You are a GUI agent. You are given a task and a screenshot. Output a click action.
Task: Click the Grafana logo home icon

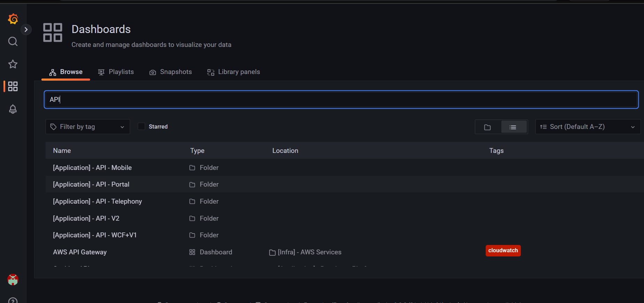pyautogui.click(x=13, y=19)
